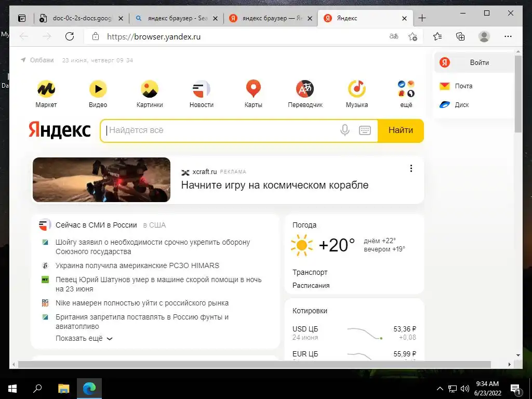The image size is (532, 399).
Task: Open Сейчас в СМИ в России heading
Action: pyautogui.click(x=96, y=225)
